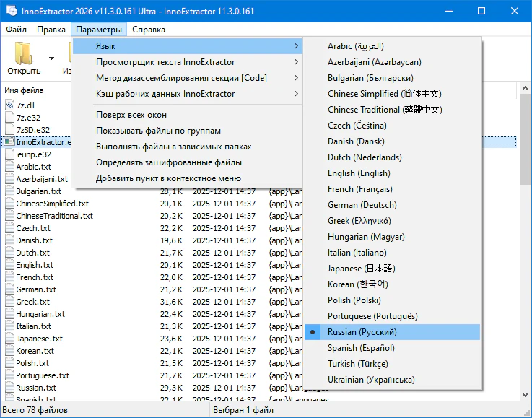Click the Bulgarian.txt file icon
The image size is (532, 418).
pos(9,191)
